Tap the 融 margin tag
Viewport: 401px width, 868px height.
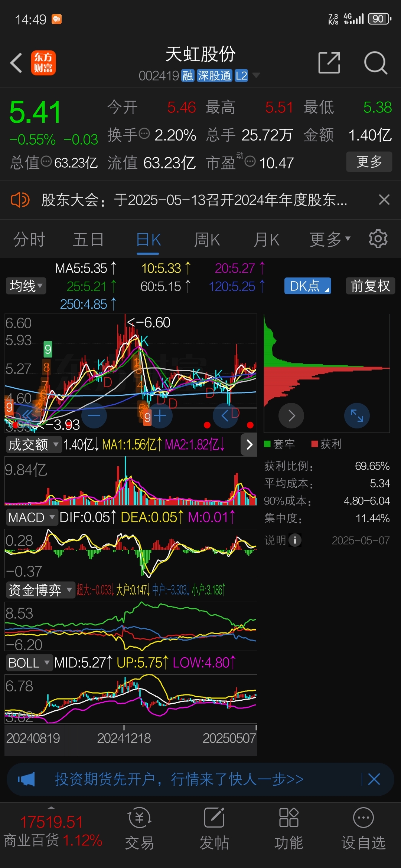[188, 76]
